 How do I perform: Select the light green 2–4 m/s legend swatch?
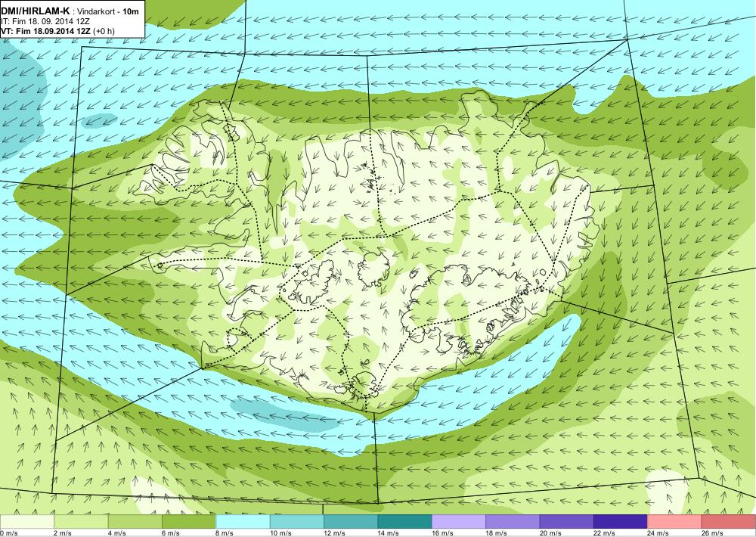click(x=81, y=522)
